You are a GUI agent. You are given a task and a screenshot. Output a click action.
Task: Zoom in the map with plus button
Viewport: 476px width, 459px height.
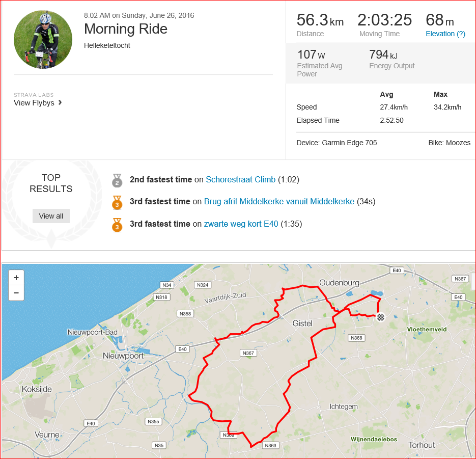16,278
